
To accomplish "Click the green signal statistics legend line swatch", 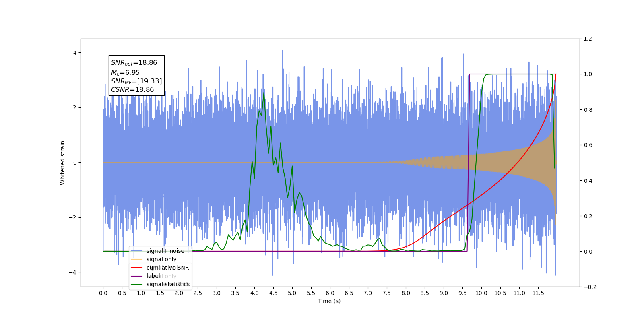I will coord(137,285).
